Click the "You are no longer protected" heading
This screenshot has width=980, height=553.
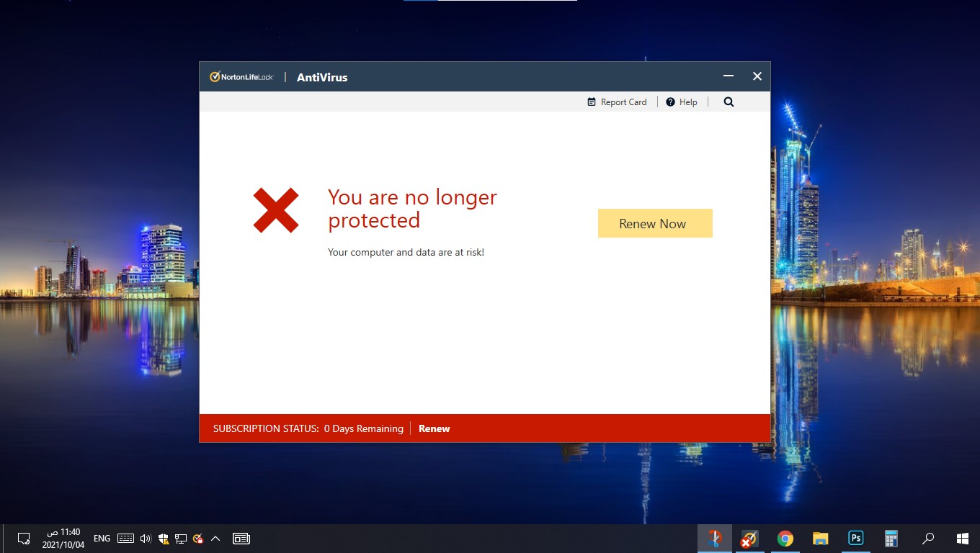(x=412, y=209)
